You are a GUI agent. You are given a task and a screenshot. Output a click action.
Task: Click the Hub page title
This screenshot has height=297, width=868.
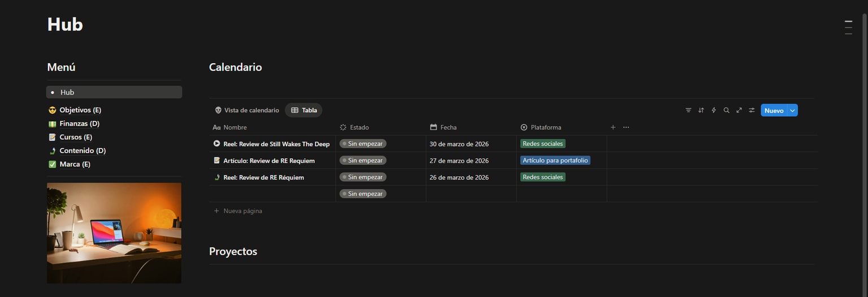pos(65,24)
